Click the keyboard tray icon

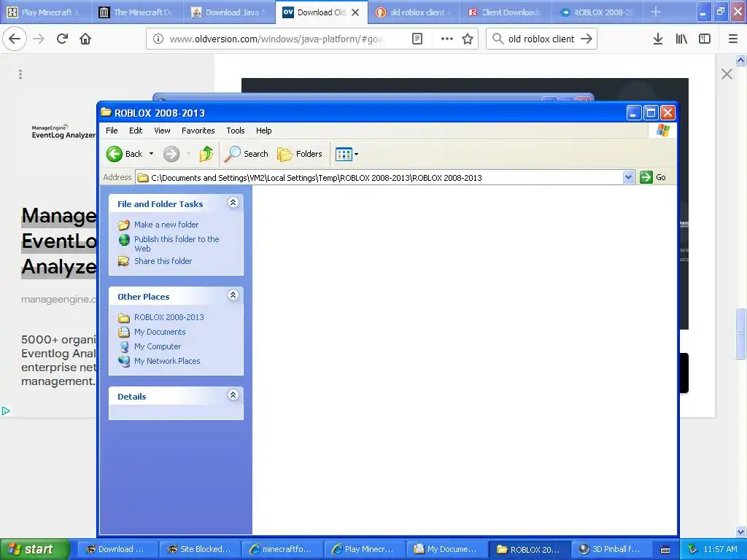tap(665, 550)
